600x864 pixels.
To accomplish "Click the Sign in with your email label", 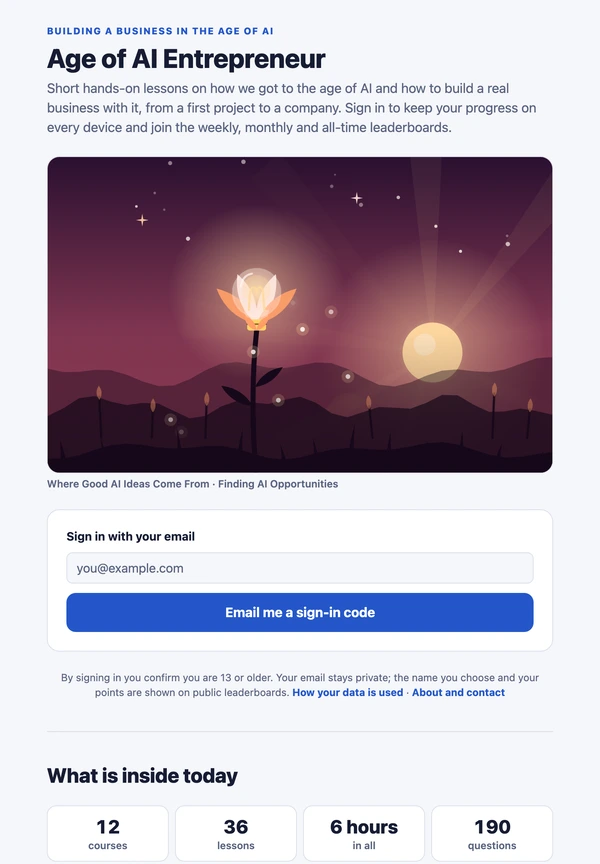I will [131, 536].
